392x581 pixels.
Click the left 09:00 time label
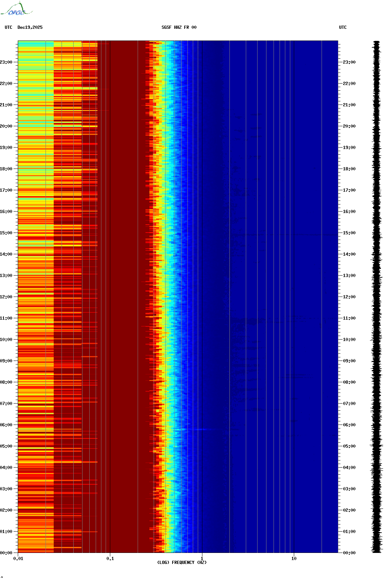point(6,361)
